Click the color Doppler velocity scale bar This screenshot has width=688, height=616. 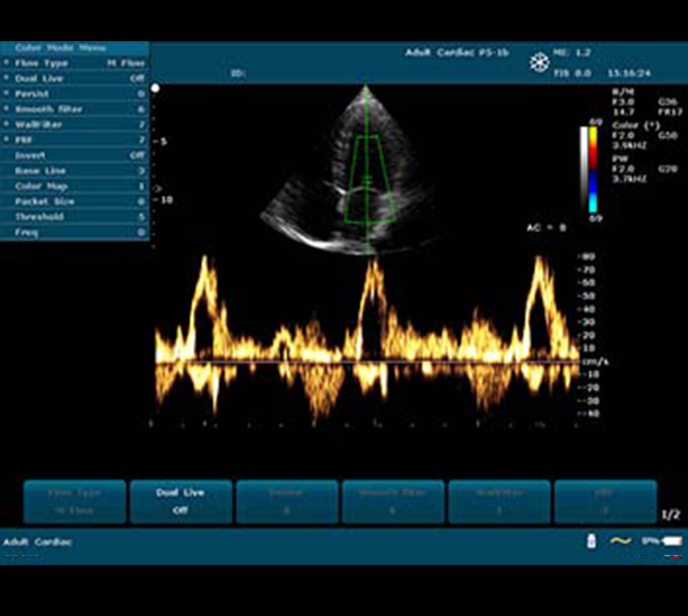click(x=593, y=170)
